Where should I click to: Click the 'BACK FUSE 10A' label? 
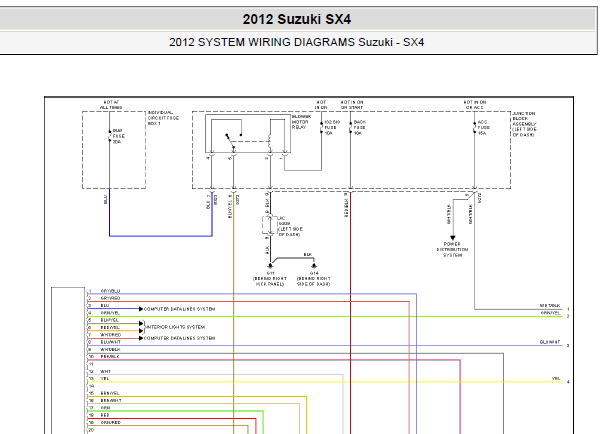point(360,127)
